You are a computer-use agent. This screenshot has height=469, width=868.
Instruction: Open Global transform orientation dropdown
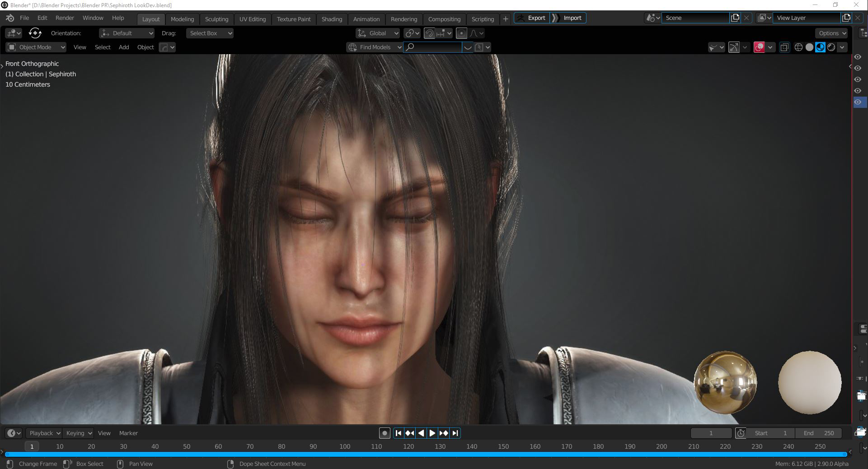[x=378, y=33]
